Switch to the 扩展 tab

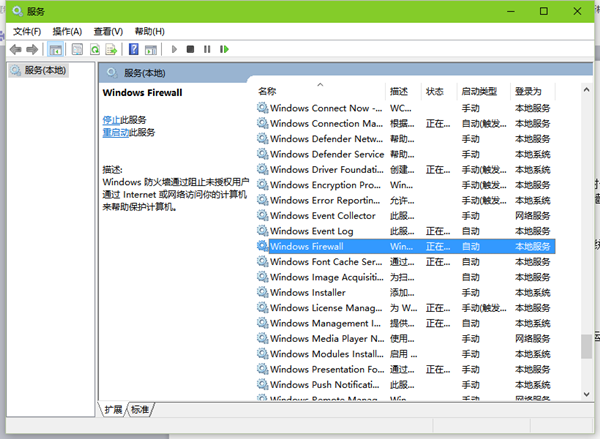[113, 410]
